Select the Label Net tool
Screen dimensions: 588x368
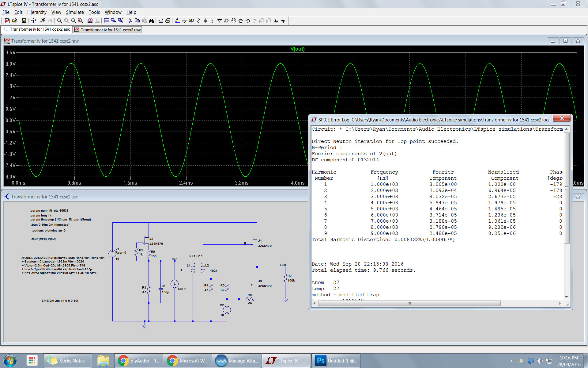click(191, 21)
